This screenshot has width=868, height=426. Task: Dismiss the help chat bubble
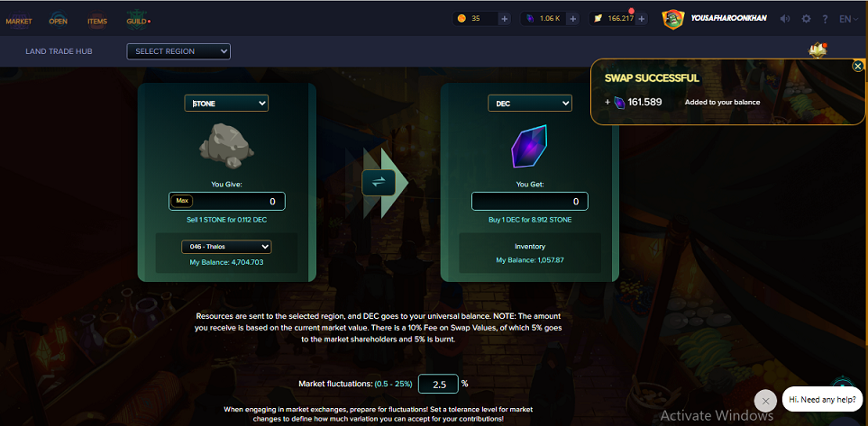(765, 401)
